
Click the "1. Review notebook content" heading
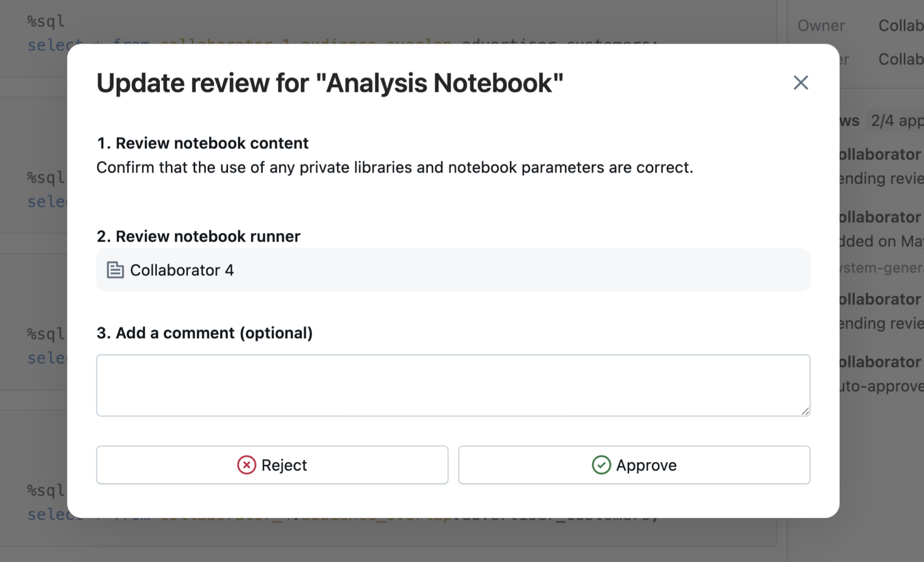pyautogui.click(x=203, y=143)
